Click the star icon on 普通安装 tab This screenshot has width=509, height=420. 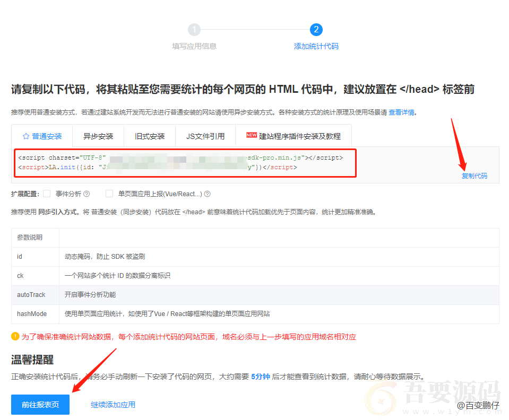(25, 136)
